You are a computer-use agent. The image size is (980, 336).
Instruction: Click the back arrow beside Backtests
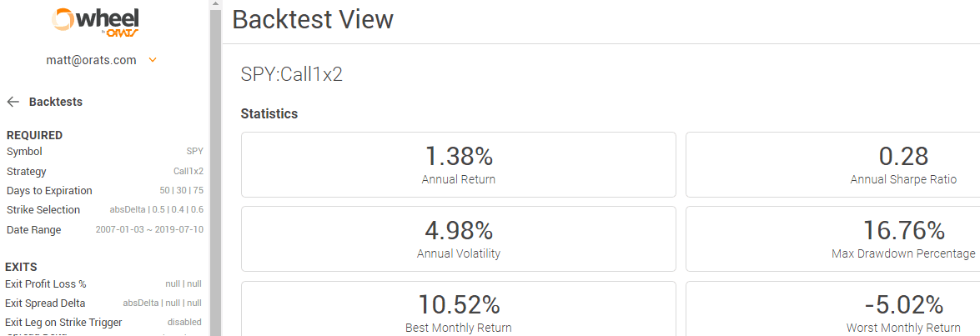click(13, 102)
